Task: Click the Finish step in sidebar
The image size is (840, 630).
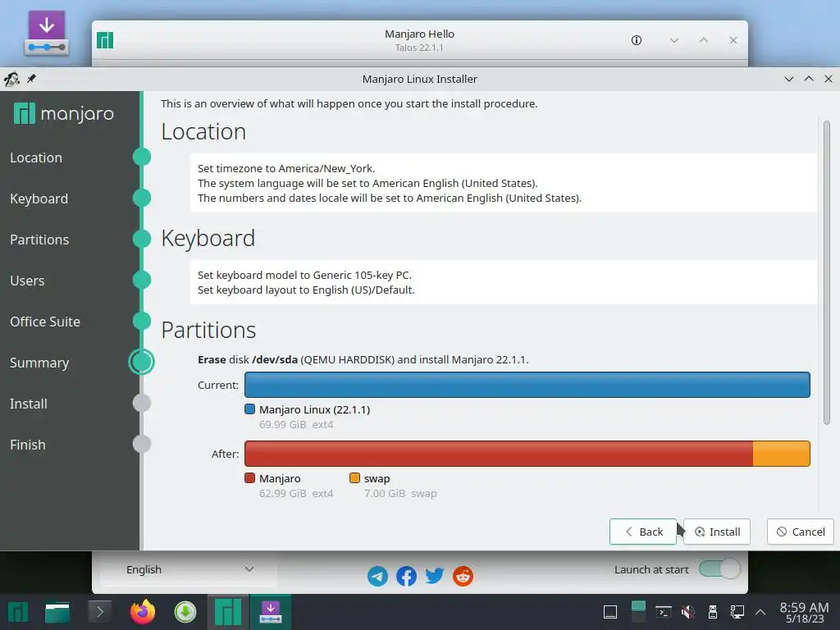Action: (27, 445)
